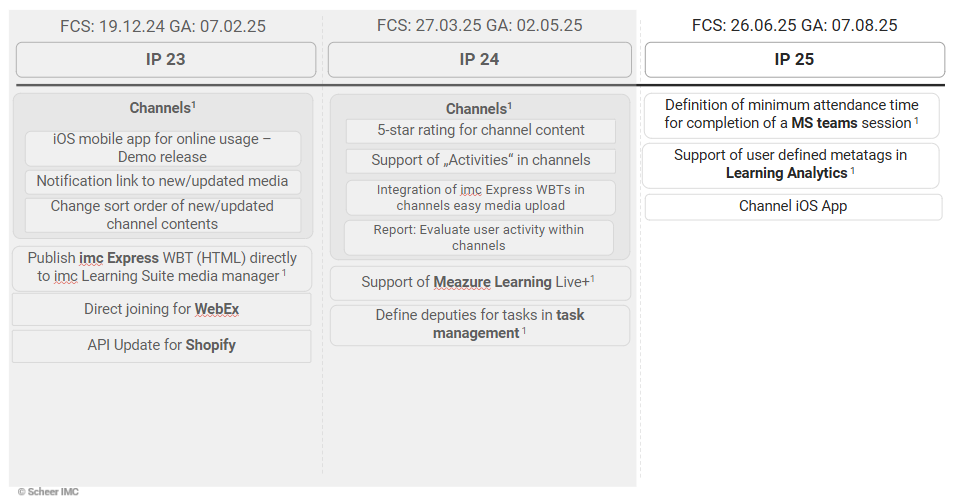Click Define deputies for tasks box
This screenshot has width=954, height=502.
click(480, 324)
